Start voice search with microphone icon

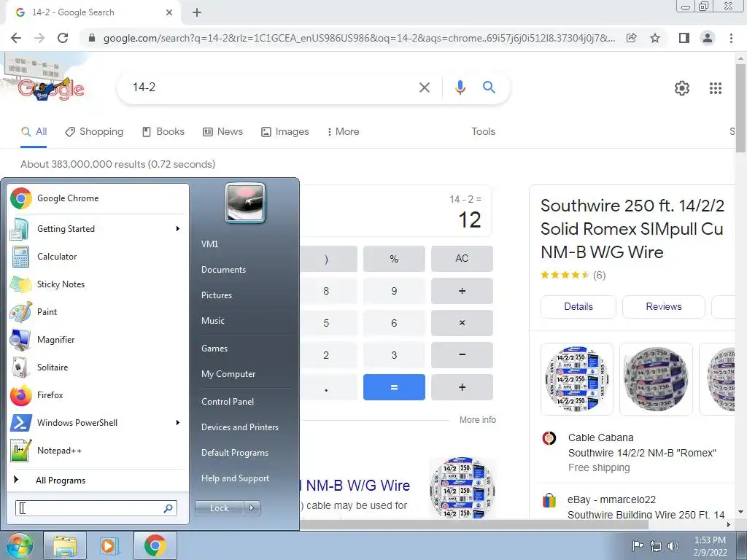tap(460, 87)
